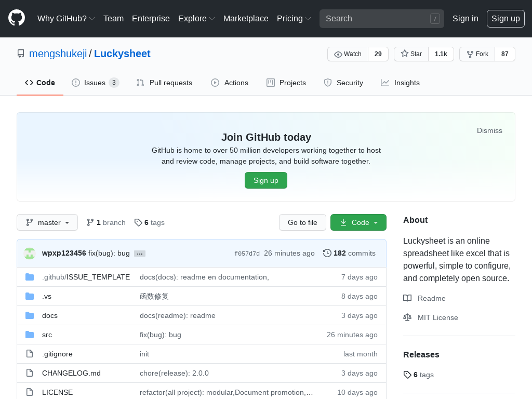Image resolution: width=532 pixels, height=399 pixels.
Task: Click commit message 'chore(release): 2.0.0'
Action: point(174,373)
